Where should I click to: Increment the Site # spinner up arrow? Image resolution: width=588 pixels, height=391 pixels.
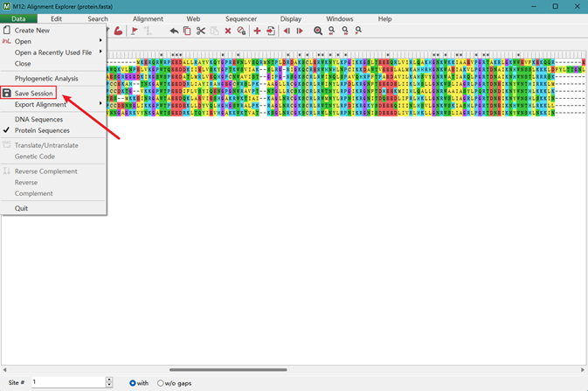tap(109, 380)
